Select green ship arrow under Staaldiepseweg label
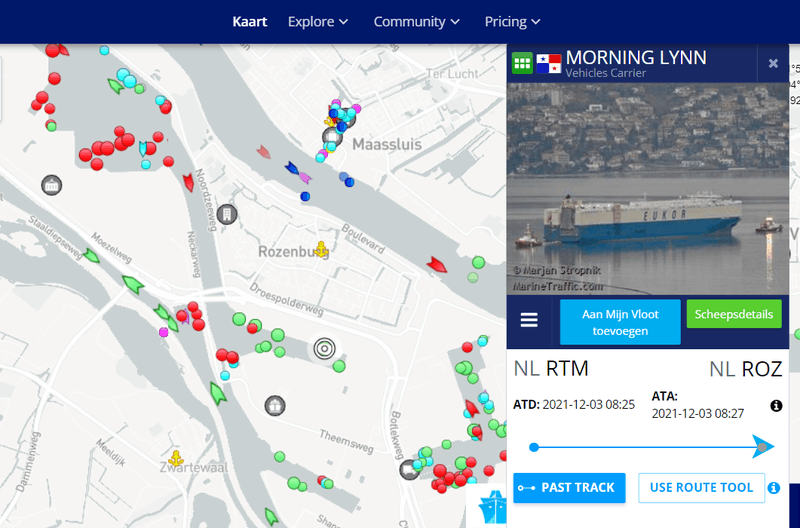Image resolution: width=800 pixels, height=528 pixels. pos(92,256)
